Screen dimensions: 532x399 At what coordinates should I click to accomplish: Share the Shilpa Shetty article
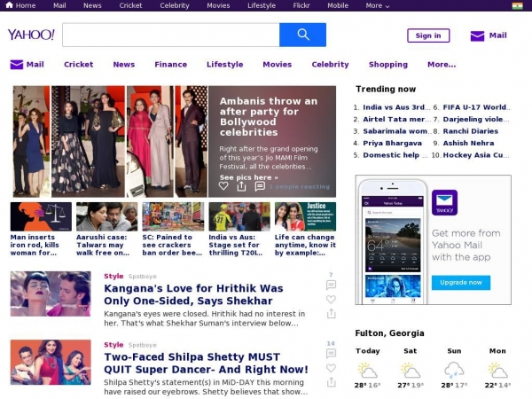click(331, 382)
